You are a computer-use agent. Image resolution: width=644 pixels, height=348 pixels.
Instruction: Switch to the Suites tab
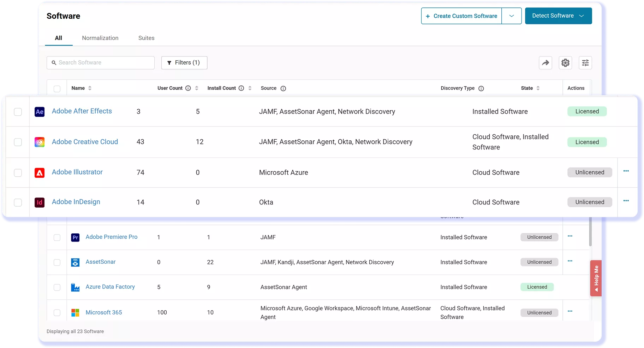pos(147,38)
